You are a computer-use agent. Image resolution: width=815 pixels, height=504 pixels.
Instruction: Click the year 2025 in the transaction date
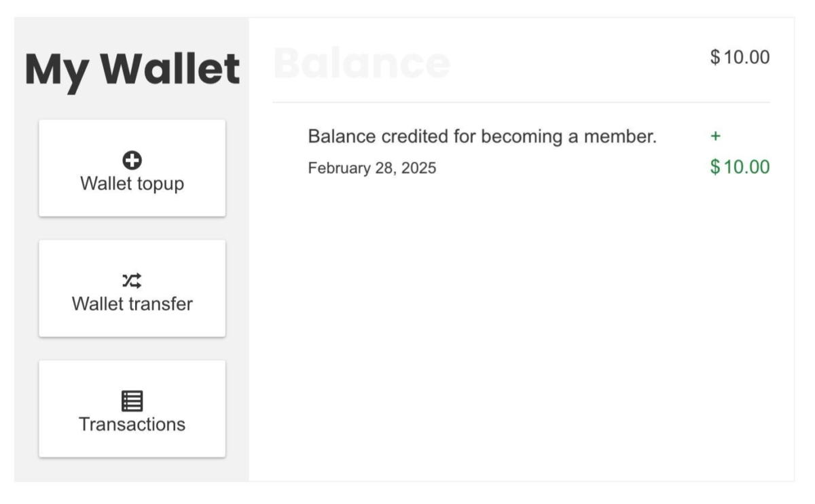click(x=420, y=168)
